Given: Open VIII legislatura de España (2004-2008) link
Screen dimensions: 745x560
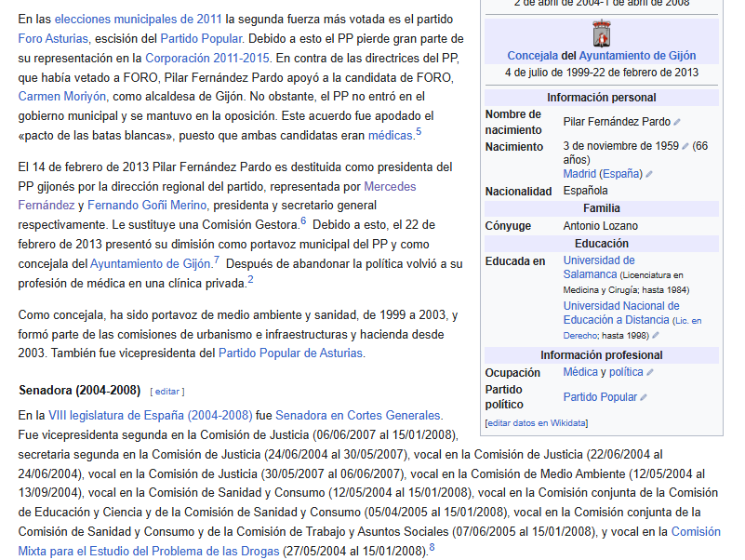Looking at the screenshot, I should (150, 416).
